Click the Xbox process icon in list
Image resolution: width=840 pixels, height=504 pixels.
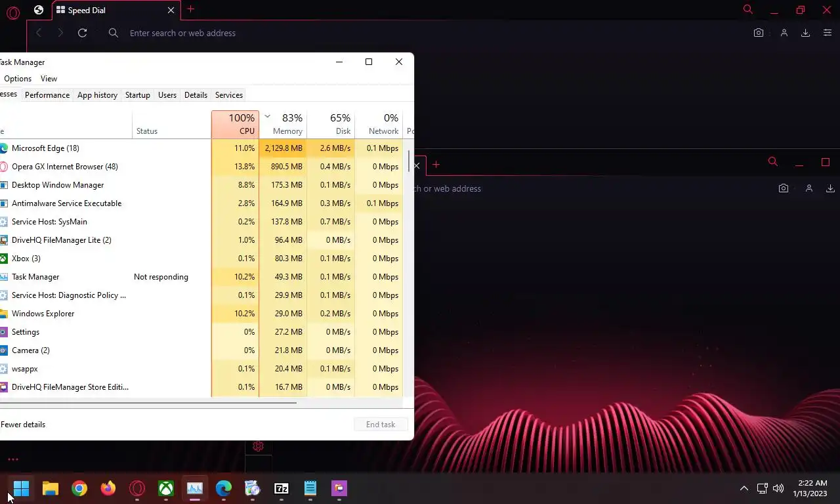click(x=3, y=259)
